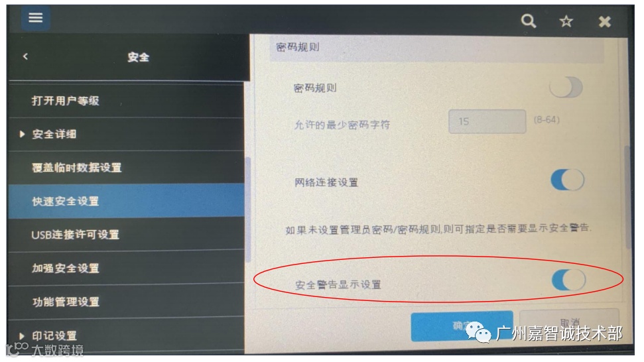The width and height of the screenshot is (644, 362).
Task: Toggle the 密码规则 switch
Action: click(x=566, y=87)
